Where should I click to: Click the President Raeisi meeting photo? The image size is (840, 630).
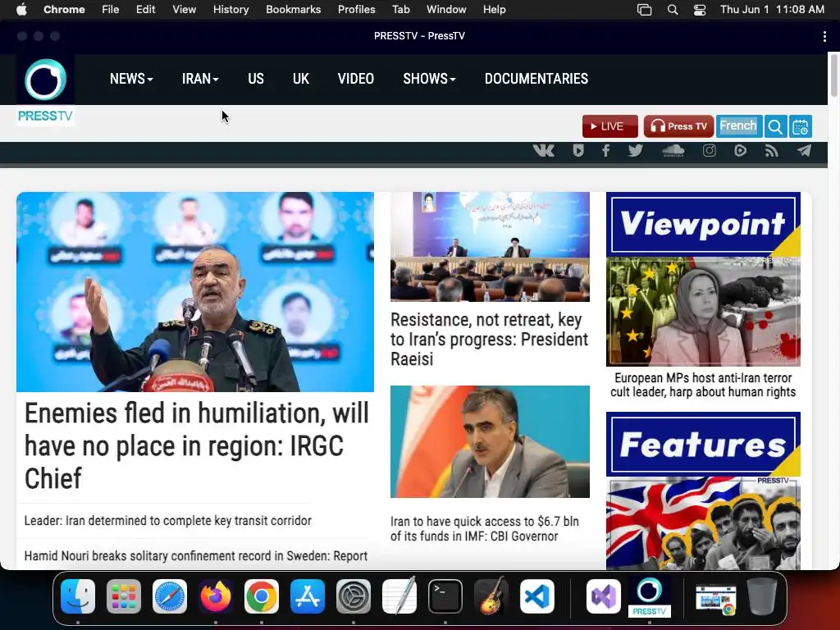[490, 247]
